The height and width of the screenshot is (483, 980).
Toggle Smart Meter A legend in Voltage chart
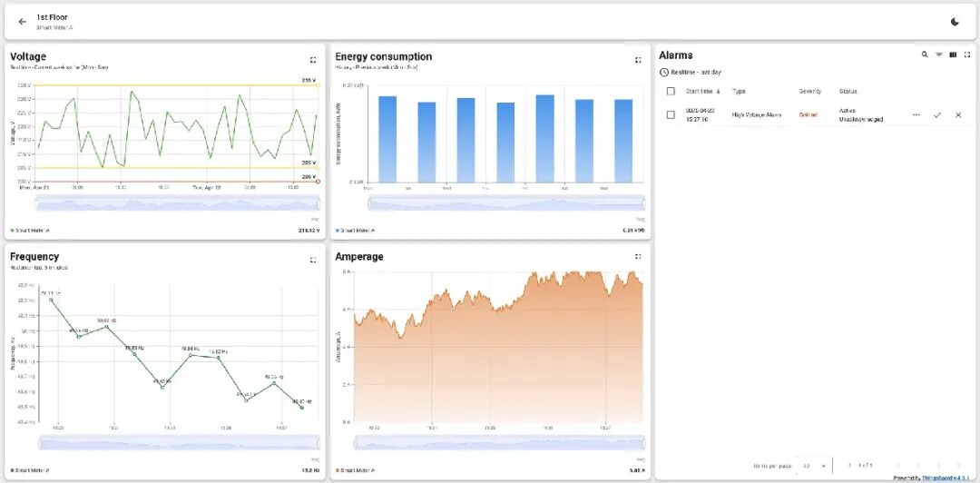coord(30,231)
